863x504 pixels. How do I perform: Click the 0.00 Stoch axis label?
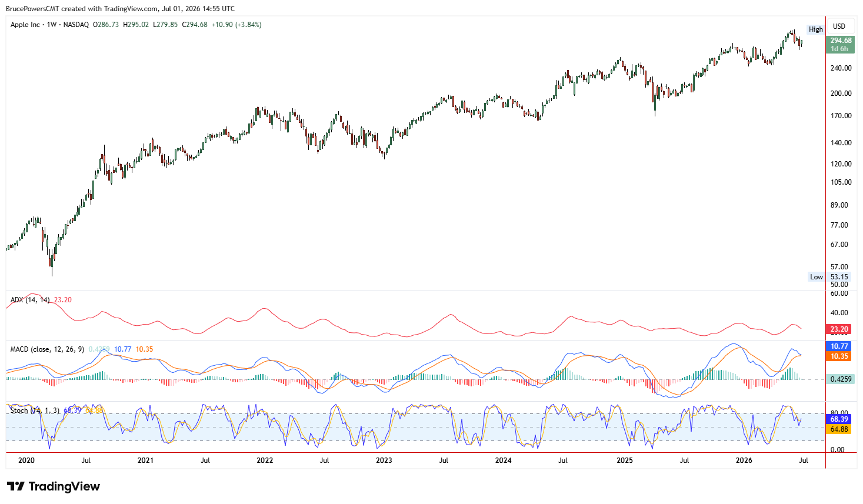click(x=837, y=450)
